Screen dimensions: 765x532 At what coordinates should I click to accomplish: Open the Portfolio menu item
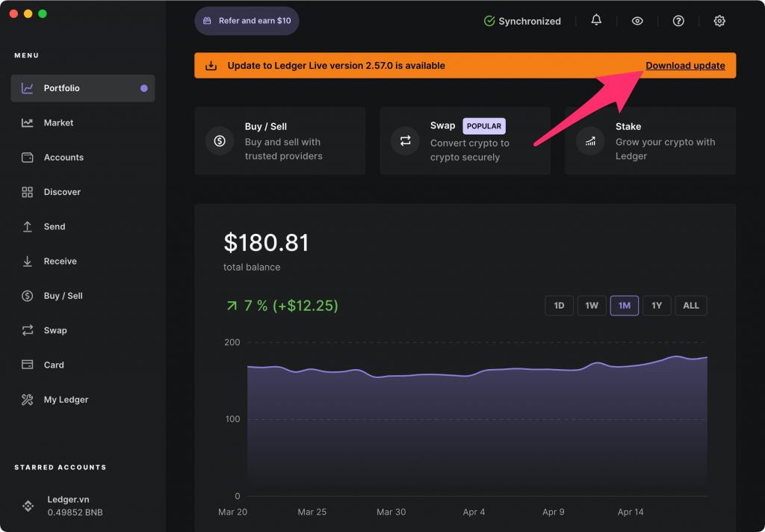point(82,88)
